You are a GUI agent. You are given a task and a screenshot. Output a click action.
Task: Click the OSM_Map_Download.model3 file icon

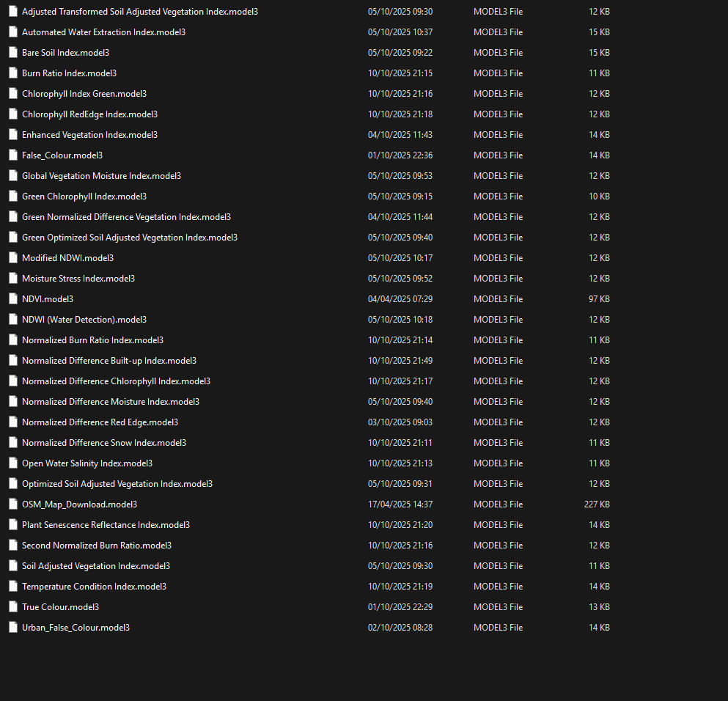pyautogui.click(x=12, y=504)
